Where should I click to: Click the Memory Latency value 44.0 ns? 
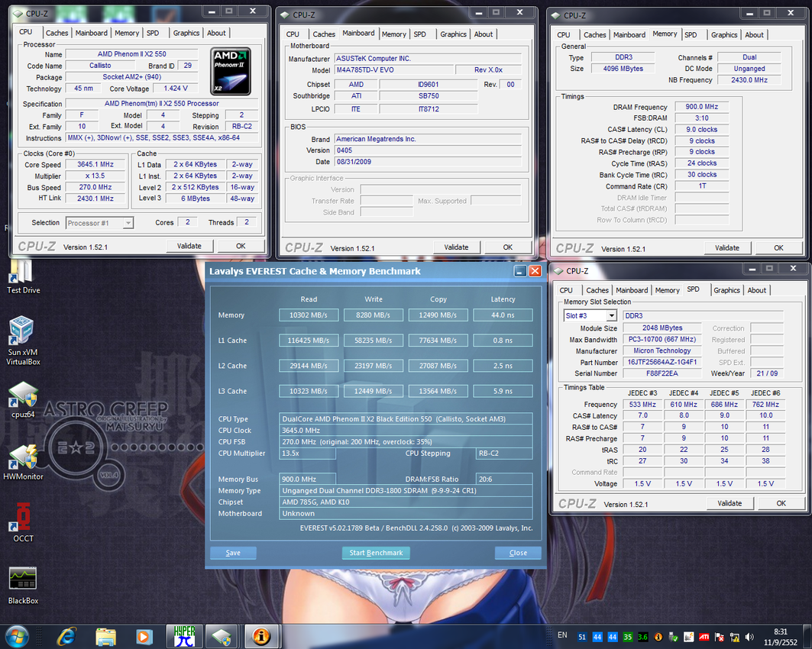pos(503,315)
